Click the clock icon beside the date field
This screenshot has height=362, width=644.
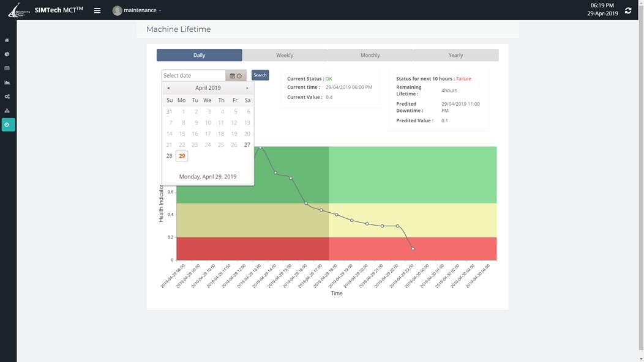coord(239,76)
